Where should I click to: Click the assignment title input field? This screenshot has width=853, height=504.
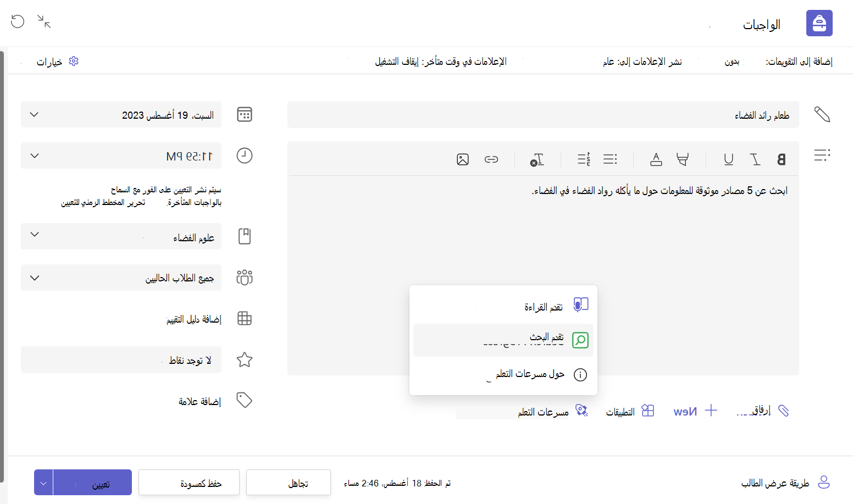pyautogui.click(x=543, y=114)
